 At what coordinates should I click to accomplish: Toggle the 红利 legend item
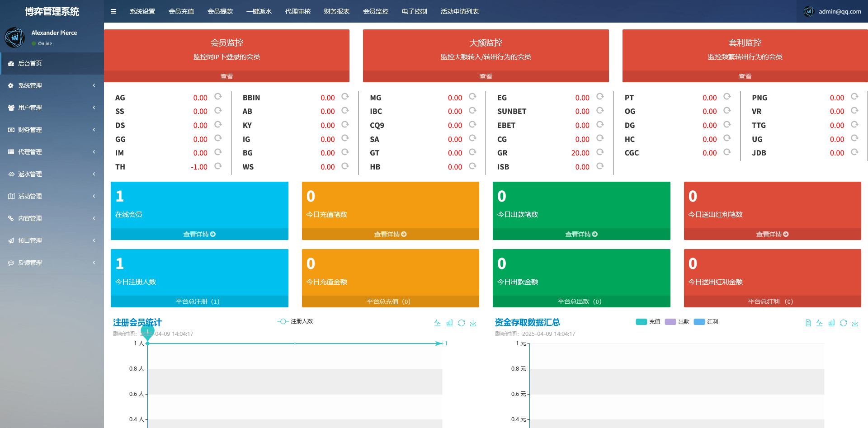(705, 321)
